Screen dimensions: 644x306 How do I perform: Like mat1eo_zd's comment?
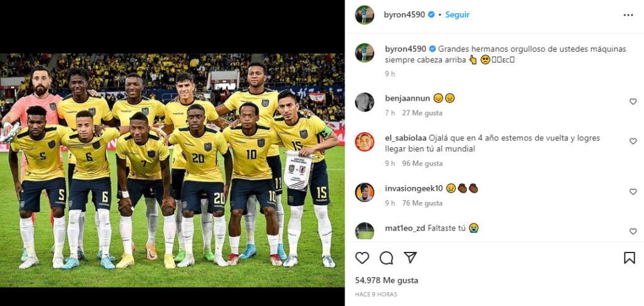pos(633,231)
